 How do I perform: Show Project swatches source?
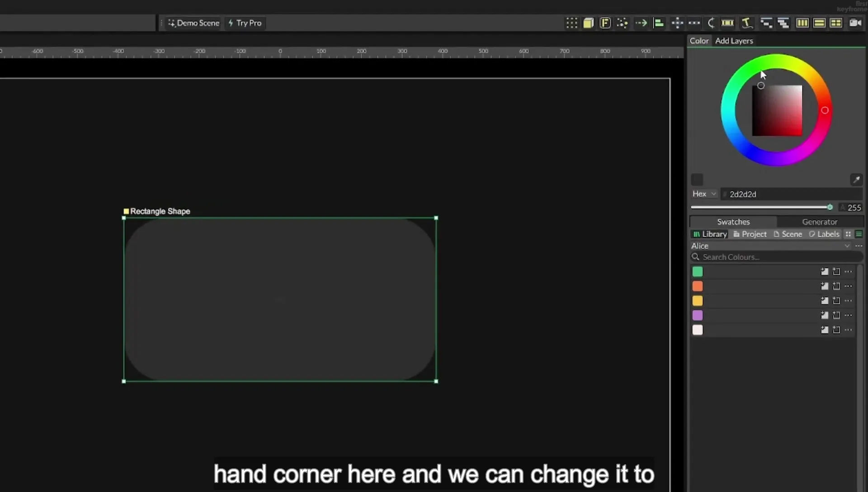tap(750, 234)
